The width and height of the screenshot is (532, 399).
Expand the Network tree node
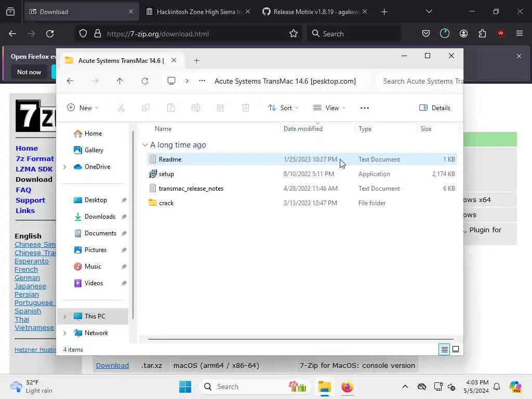pyautogui.click(x=65, y=333)
